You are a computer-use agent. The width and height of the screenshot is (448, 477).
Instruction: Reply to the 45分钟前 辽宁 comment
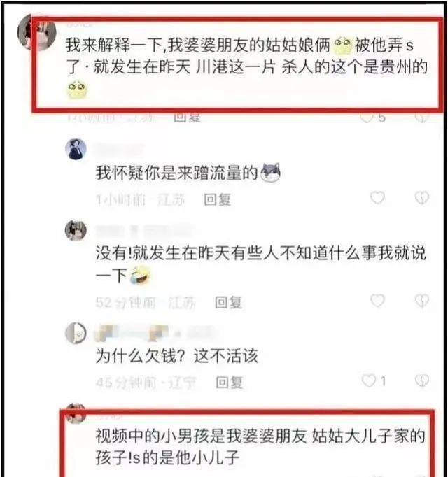coord(230,383)
